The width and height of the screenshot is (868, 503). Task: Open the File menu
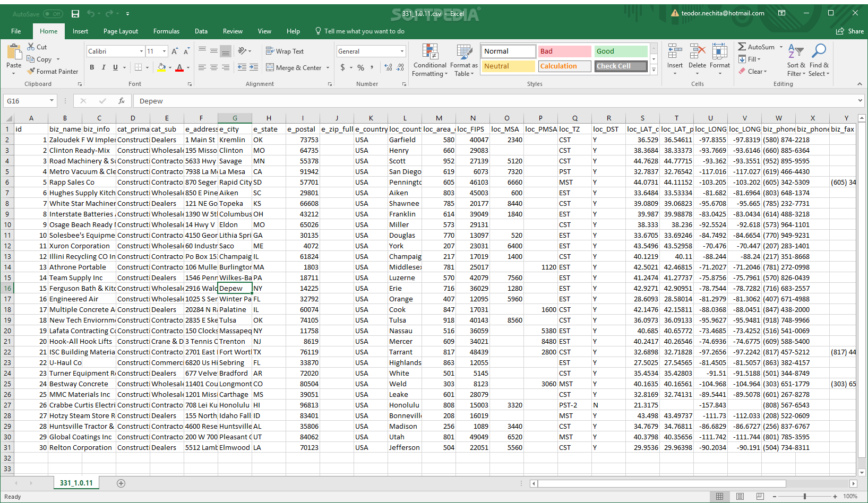(x=16, y=31)
